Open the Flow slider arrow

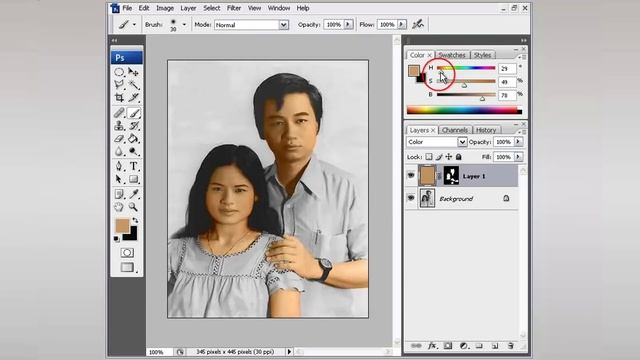pos(402,24)
